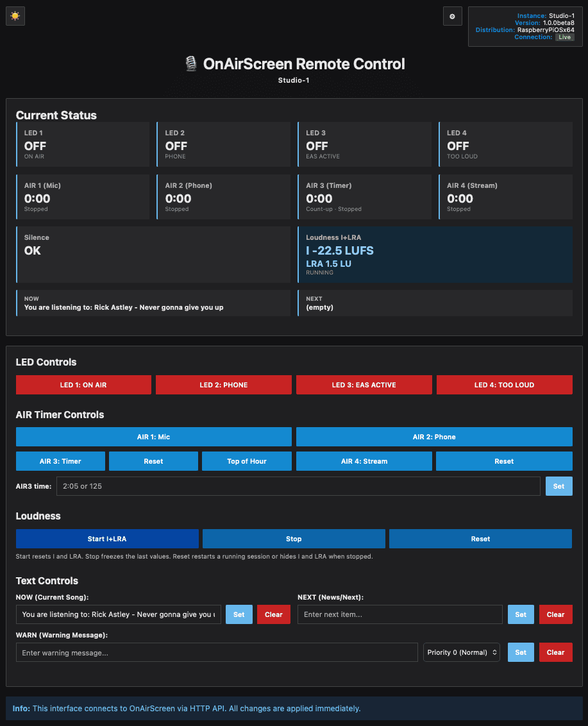Viewport: 588px width, 726px height.
Task: Click the LED 2 PHONE status card
Action: 224,144
